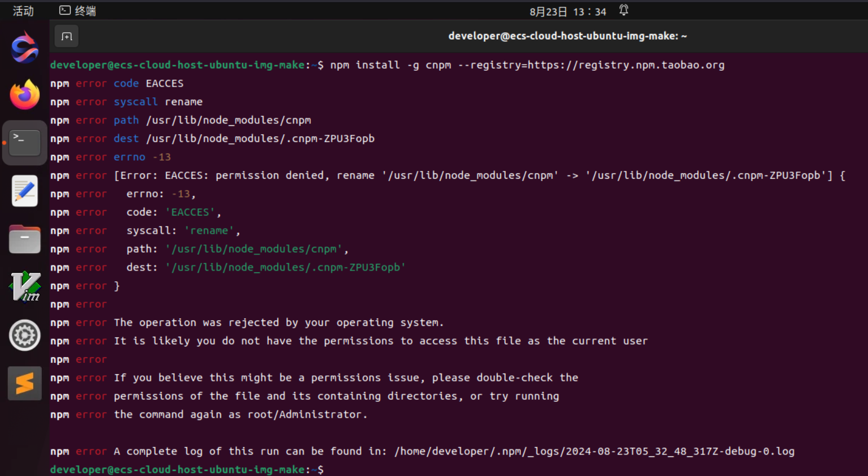Open the clock showing 8月23日 13:34

point(568,11)
